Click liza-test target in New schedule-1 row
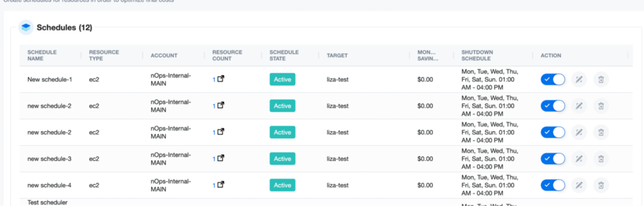Viewport: 644px width, 206px height. 338,80
